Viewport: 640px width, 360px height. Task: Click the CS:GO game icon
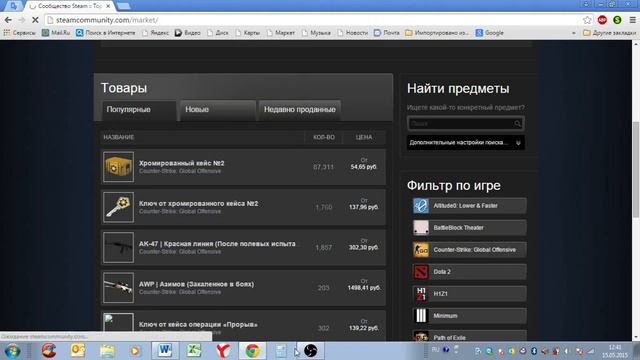coord(421,250)
